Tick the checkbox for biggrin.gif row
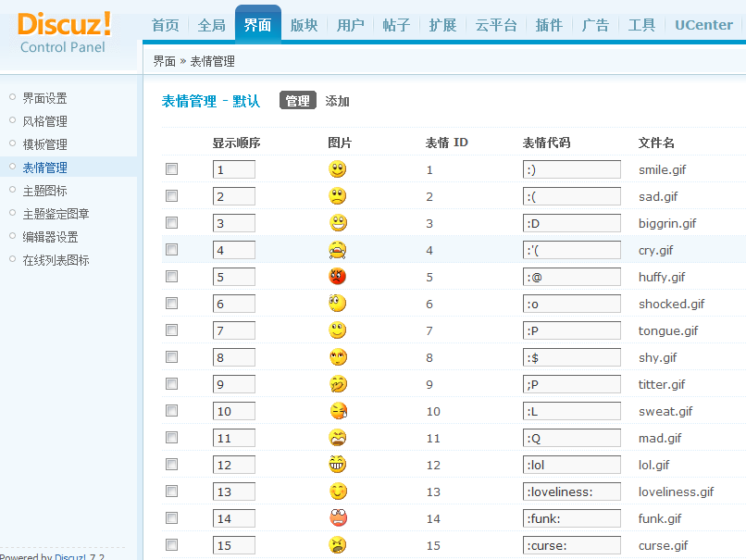Viewport: 746px width, 560px height. pyautogui.click(x=172, y=223)
